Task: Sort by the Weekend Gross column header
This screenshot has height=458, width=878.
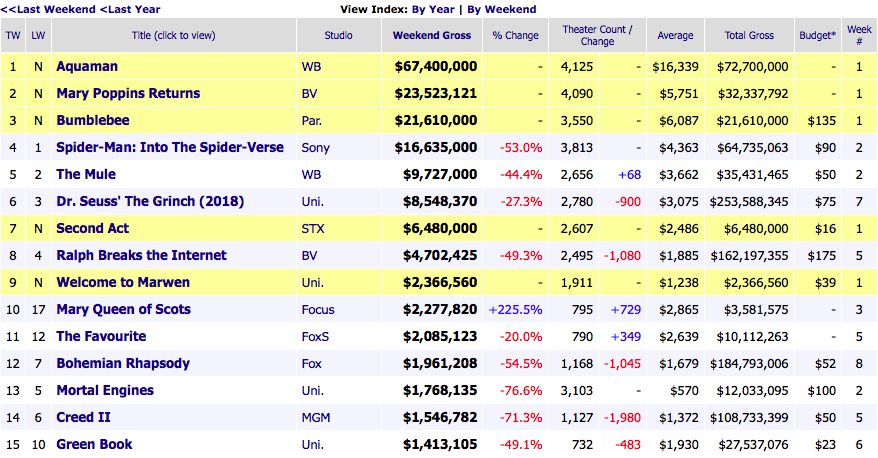Action: (x=432, y=35)
